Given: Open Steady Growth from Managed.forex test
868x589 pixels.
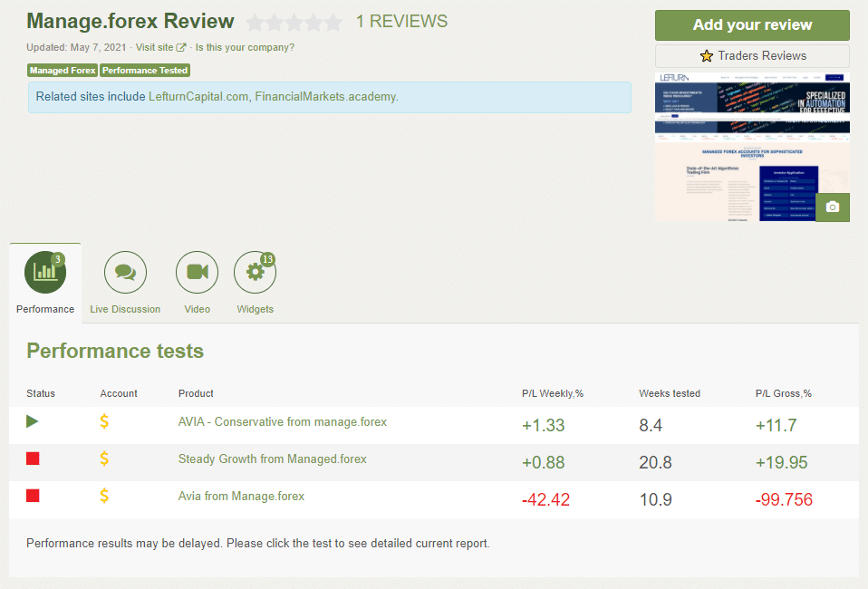Looking at the screenshot, I should [273, 459].
